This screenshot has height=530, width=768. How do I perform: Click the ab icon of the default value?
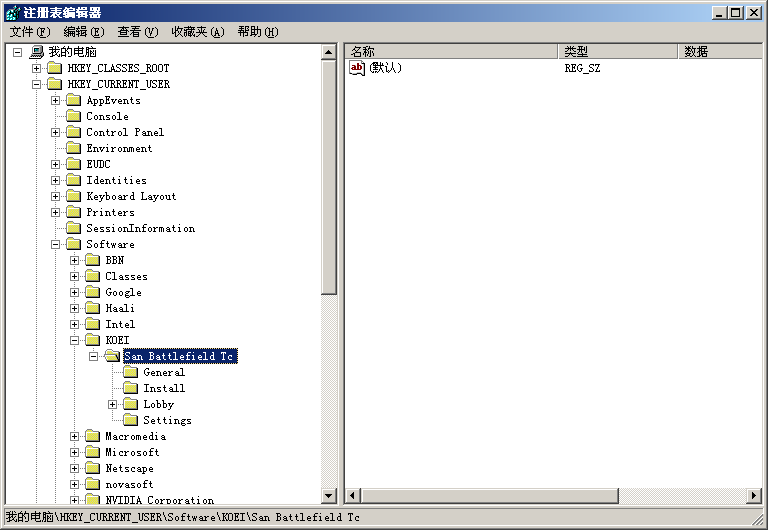(357, 68)
